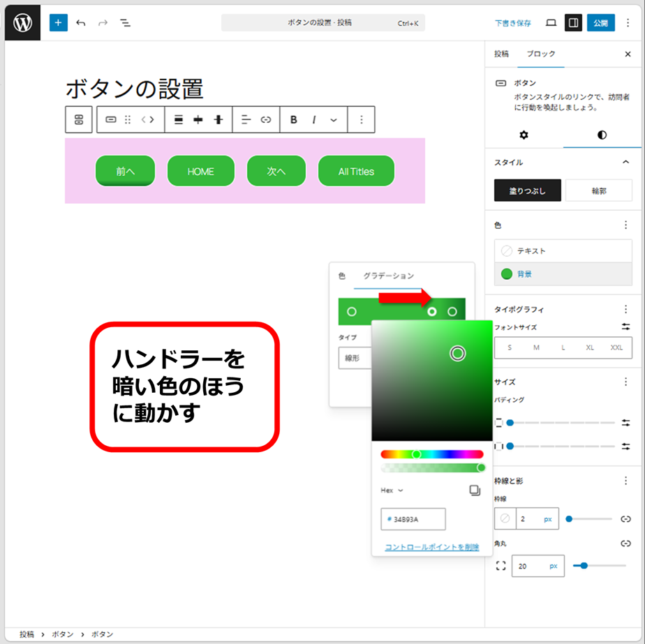Collapse the スタイル section chevron

[x=625, y=162]
